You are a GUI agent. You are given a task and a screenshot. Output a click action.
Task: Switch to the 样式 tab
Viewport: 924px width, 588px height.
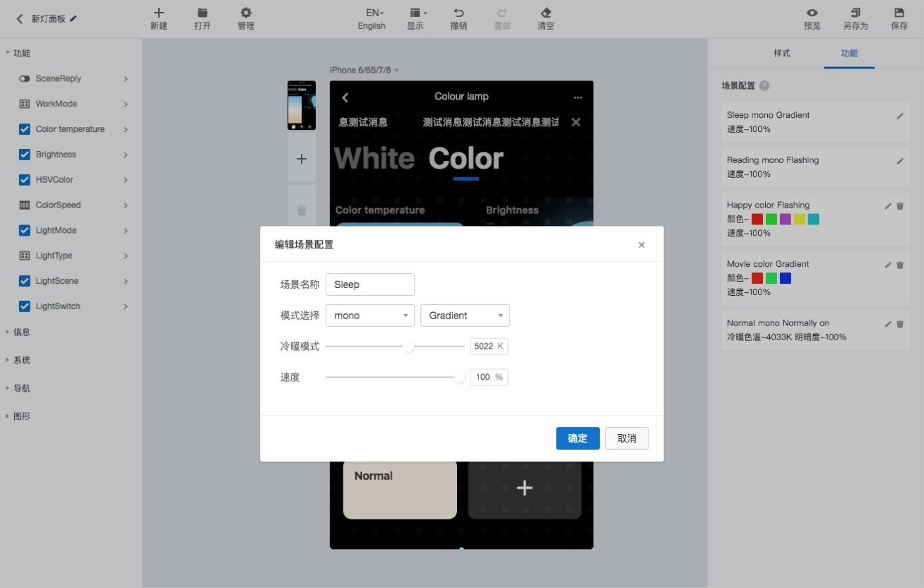coord(781,54)
